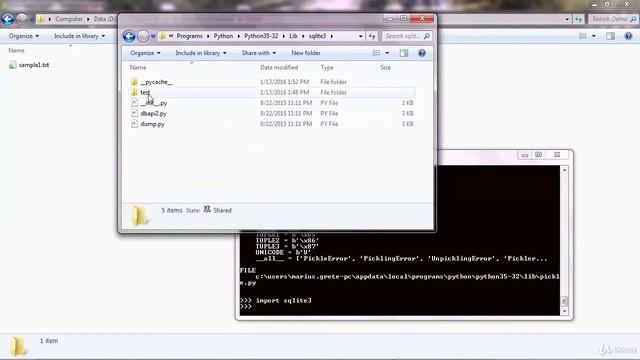Click Python in the address breadcrumb

[x=223, y=36]
